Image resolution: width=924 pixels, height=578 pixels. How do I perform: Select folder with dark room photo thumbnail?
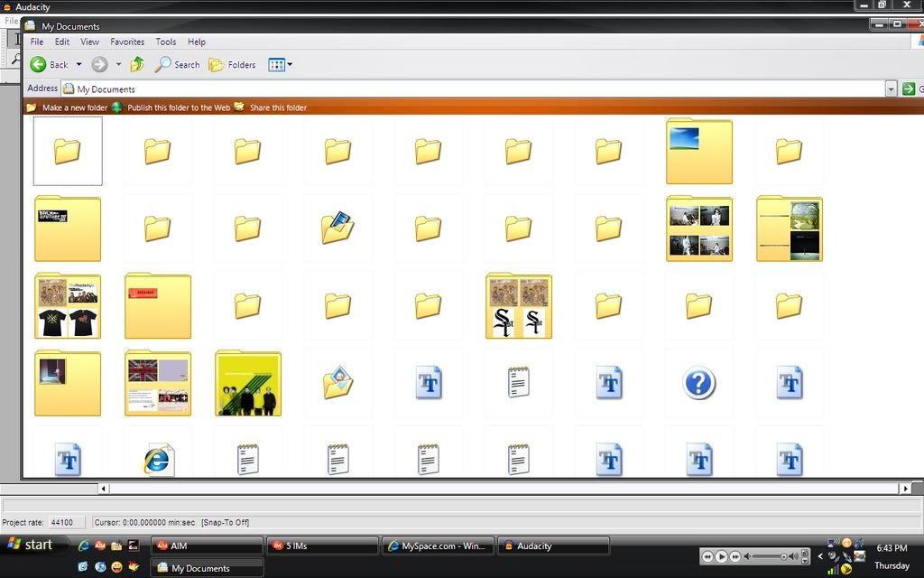[x=68, y=383]
